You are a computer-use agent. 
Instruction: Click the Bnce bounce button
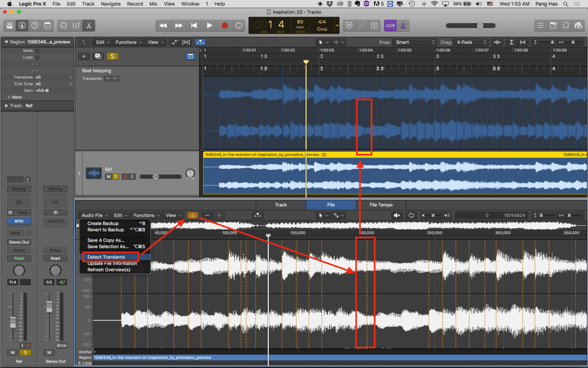click(61, 346)
